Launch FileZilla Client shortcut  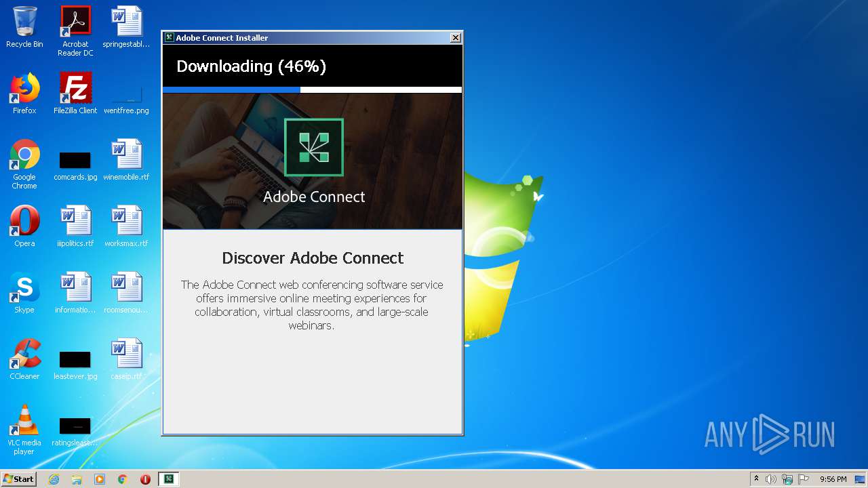[x=75, y=94]
